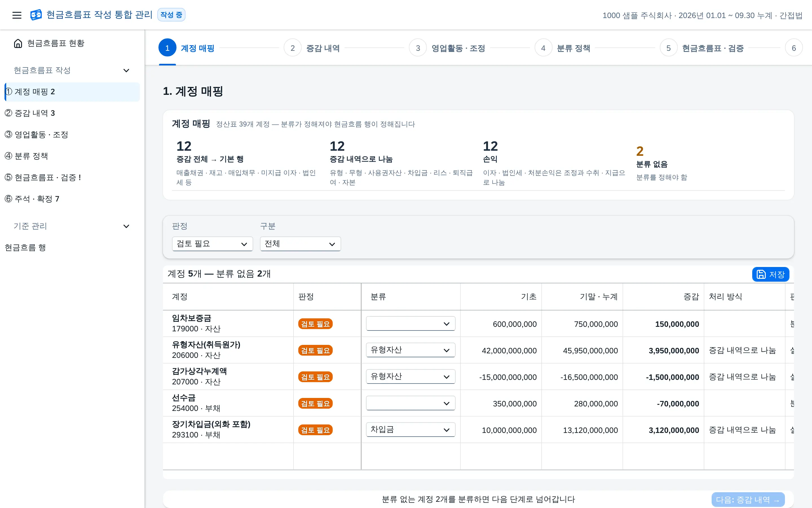This screenshot has height=508, width=812.
Task: Click the 손익 summary card
Action: pyautogui.click(x=554, y=163)
